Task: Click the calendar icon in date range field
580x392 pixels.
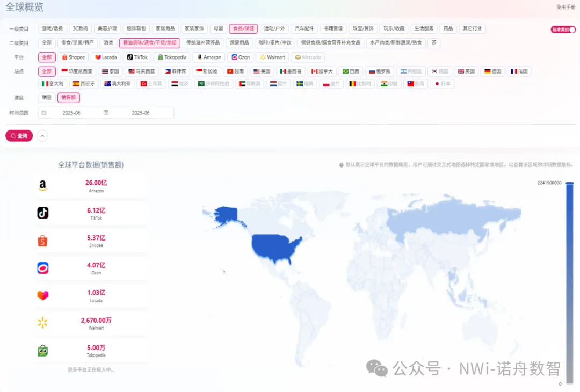Action: click(44, 113)
